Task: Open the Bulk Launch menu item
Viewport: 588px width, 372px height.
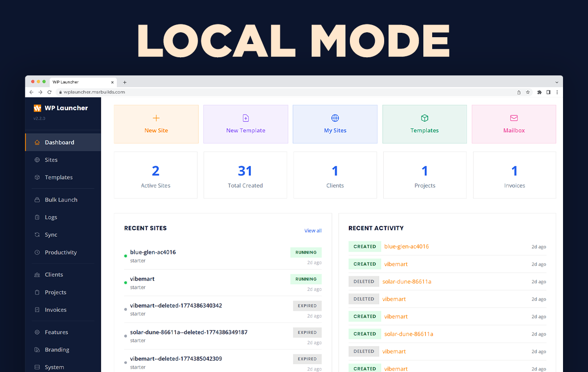Action: tap(63, 200)
